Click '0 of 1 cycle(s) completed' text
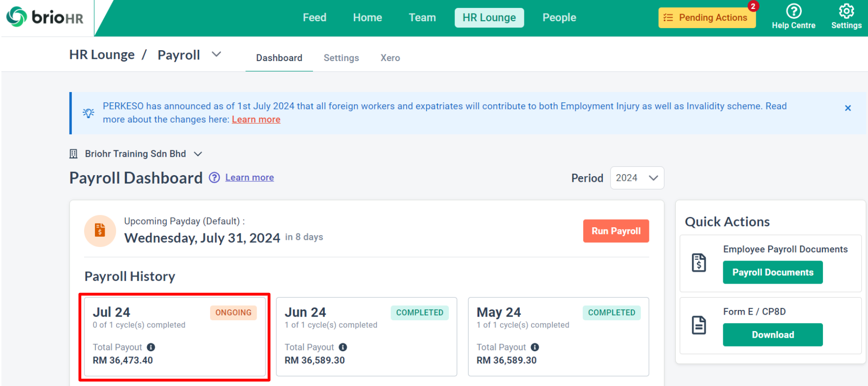 tap(139, 325)
